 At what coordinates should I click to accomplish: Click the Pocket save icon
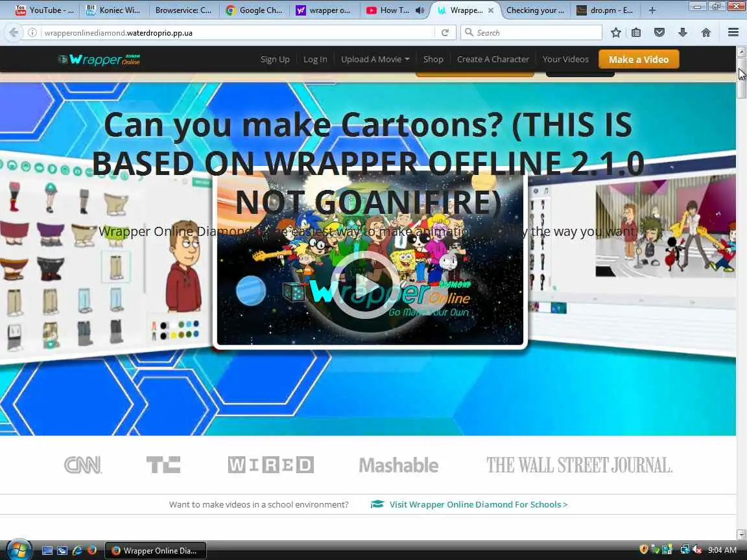tap(659, 32)
